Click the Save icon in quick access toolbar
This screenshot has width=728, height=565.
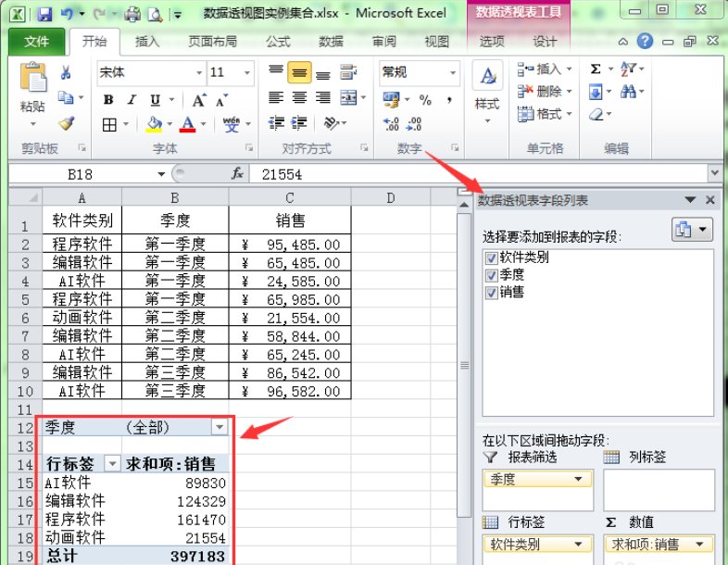click(x=44, y=14)
